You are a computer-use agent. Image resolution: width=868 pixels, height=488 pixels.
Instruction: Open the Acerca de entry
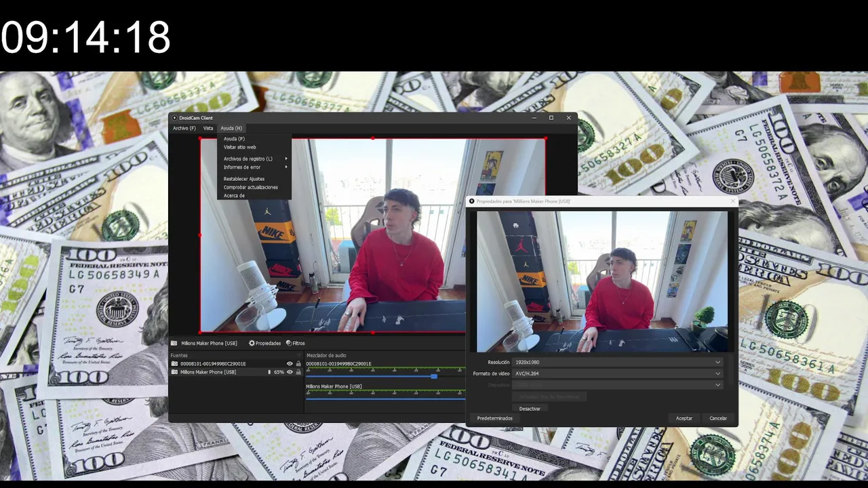tap(254, 195)
